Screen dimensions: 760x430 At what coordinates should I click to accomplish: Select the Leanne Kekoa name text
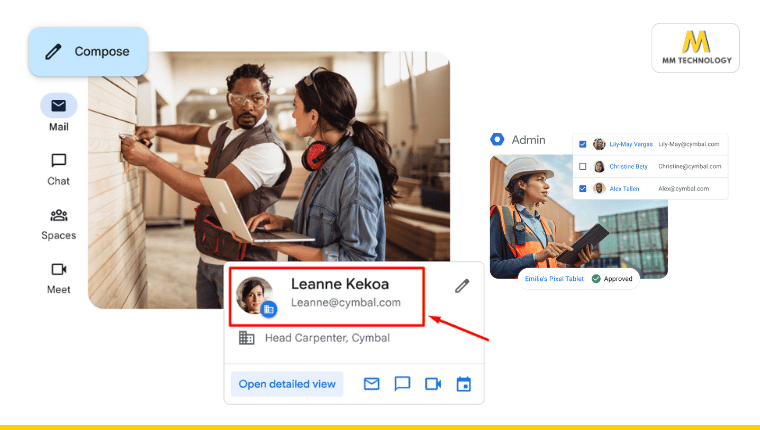(x=340, y=284)
